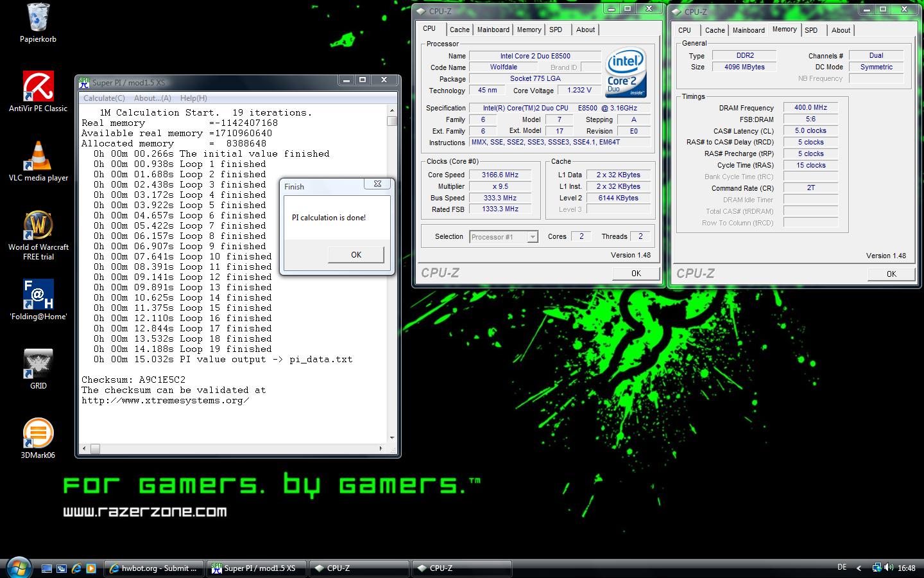Open About tab in CPU-Z Memory window
This screenshot has width=924, height=578.
tap(841, 30)
